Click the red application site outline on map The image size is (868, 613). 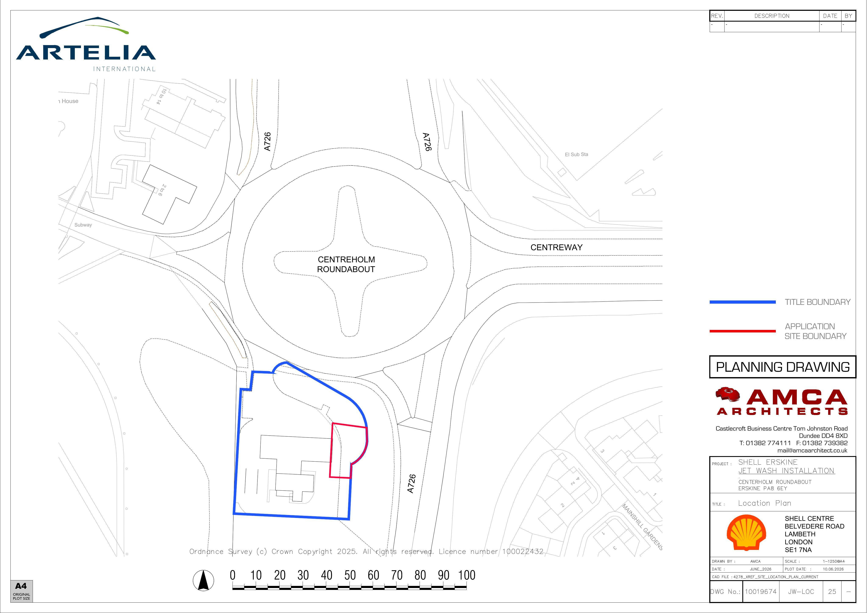pos(349,451)
